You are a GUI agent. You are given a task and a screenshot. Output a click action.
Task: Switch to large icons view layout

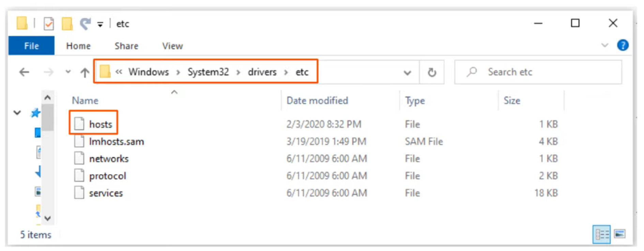[619, 234]
